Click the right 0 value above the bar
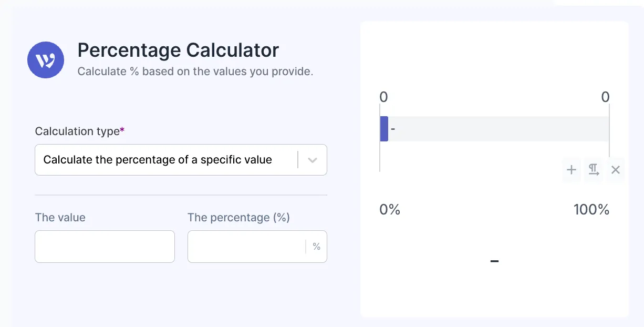 tap(605, 97)
